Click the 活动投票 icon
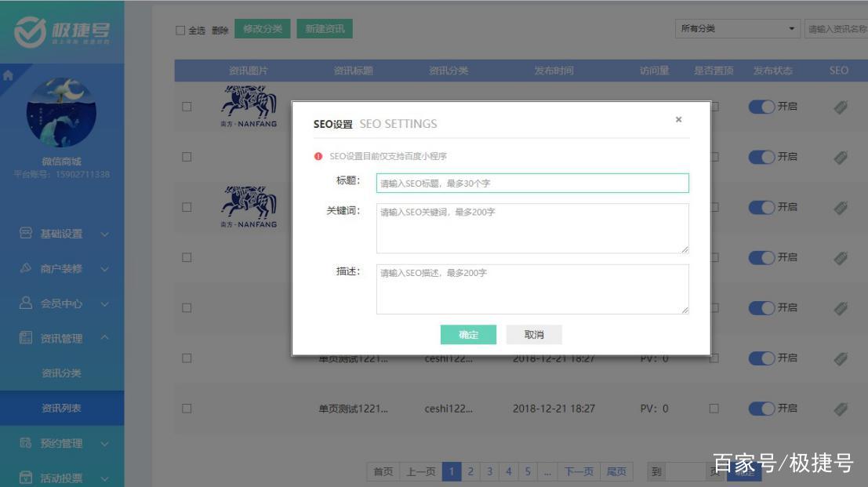 [x=25, y=477]
